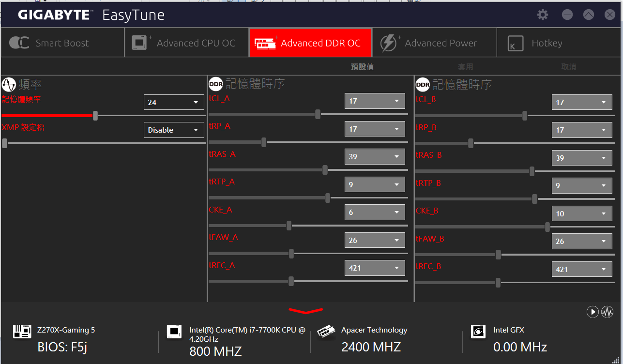This screenshot has height=364, width=623.
Task: Click the tFAW_B slider handle
Action: (x=498, y=255)
